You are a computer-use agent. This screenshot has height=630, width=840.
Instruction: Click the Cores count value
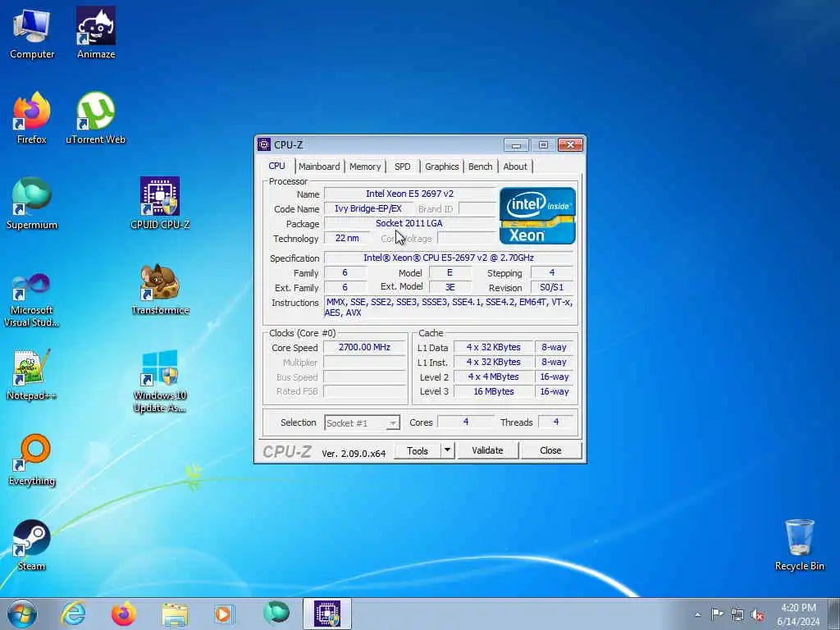[x=466, y=422]
